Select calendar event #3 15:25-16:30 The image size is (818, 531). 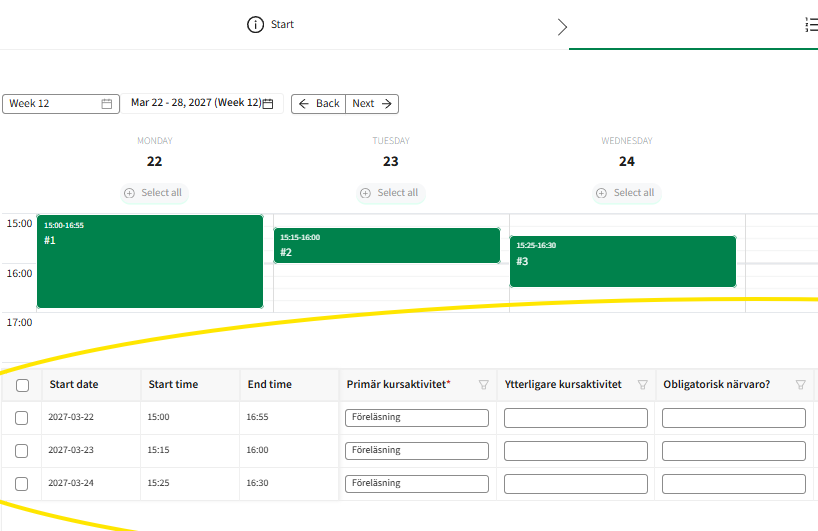tap(623, 261)
